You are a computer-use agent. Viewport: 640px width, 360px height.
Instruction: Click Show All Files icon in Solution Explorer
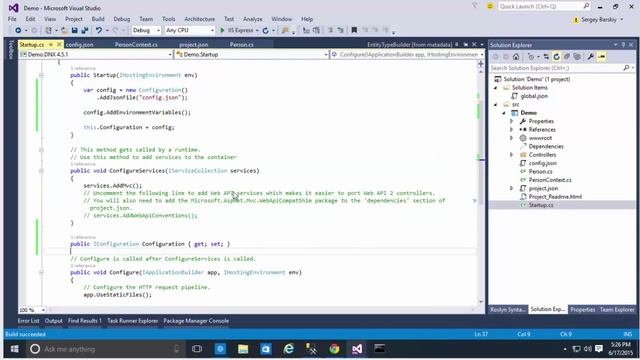[x=577, y=57]
